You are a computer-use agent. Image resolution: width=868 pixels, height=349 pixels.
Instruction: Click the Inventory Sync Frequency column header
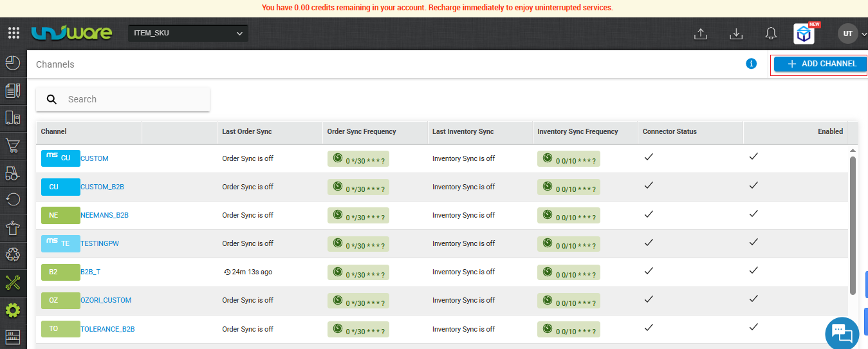(577, 131)
